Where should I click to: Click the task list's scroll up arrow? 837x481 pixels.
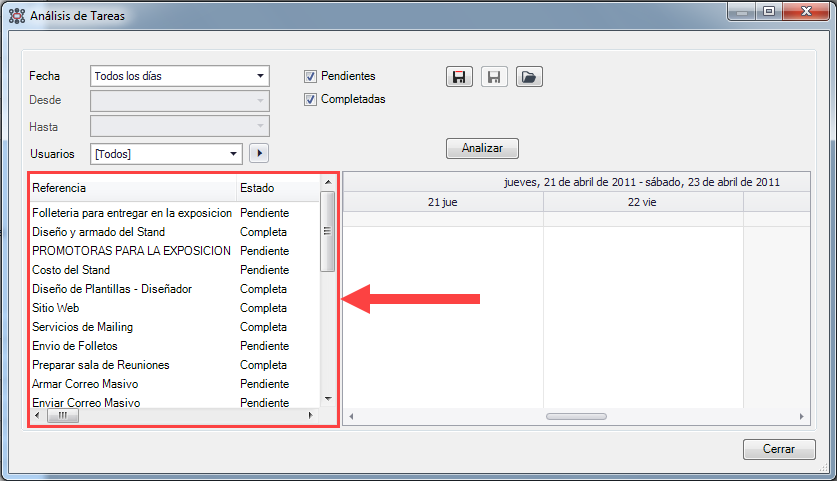[328, 183]
